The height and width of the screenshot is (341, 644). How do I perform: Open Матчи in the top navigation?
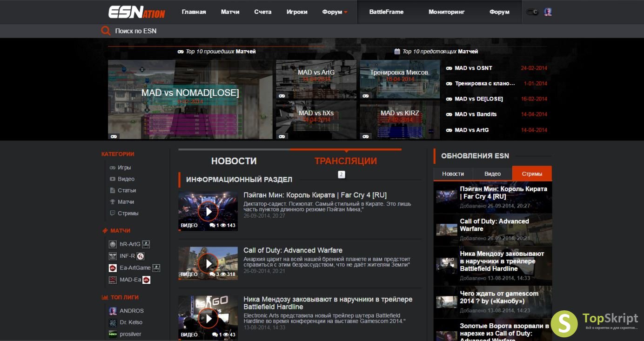tap(230, 12)
